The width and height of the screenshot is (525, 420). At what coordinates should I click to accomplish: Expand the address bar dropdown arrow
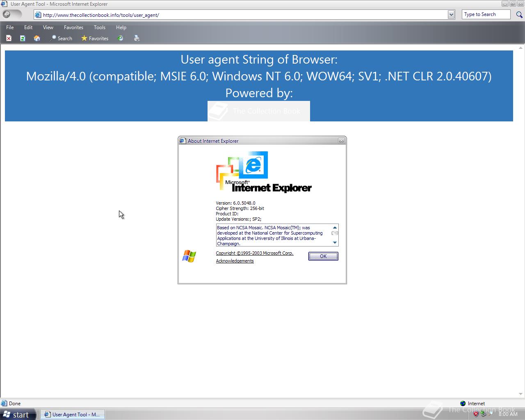coord(451,15)
